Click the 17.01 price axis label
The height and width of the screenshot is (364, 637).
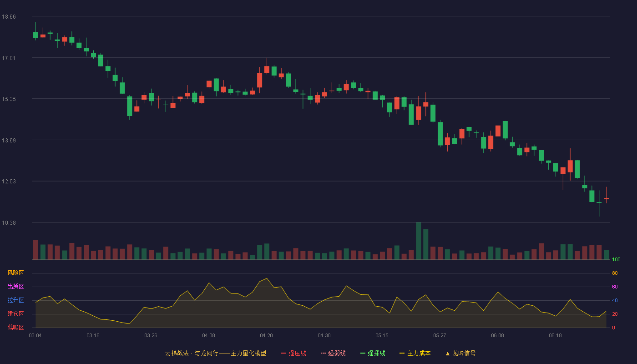9,58
